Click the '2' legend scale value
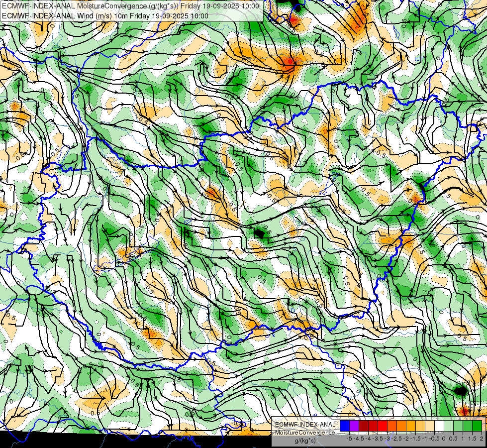The image size is (487, 448). (x=482, y=439)
